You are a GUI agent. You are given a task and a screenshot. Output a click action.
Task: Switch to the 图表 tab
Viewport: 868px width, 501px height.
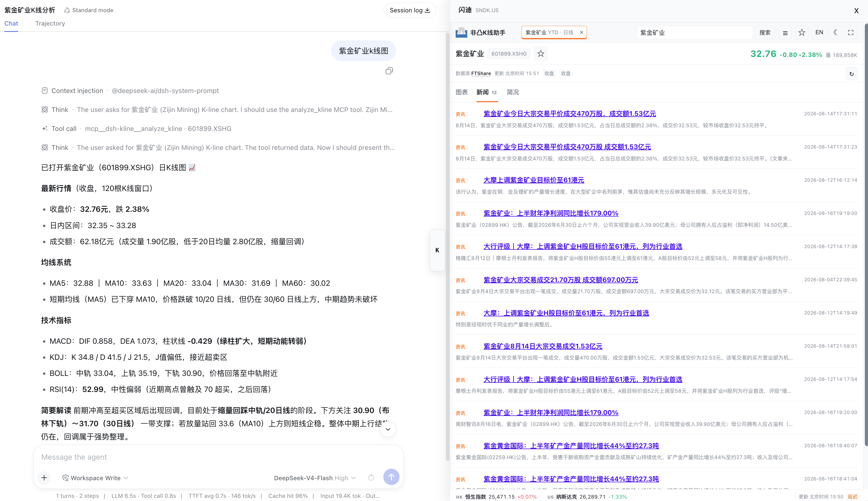pyautogui.click(x=462, y=92)
